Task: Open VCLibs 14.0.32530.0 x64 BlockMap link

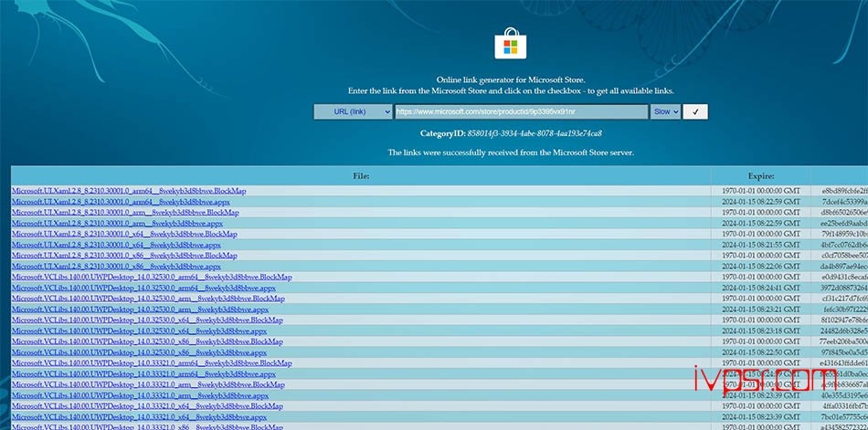Action: (147, 320)
